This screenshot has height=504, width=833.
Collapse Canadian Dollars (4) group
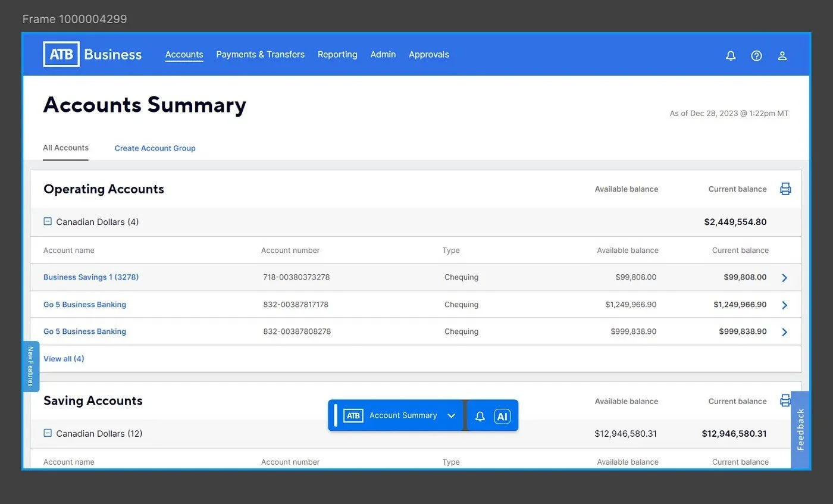pos(48,221)
